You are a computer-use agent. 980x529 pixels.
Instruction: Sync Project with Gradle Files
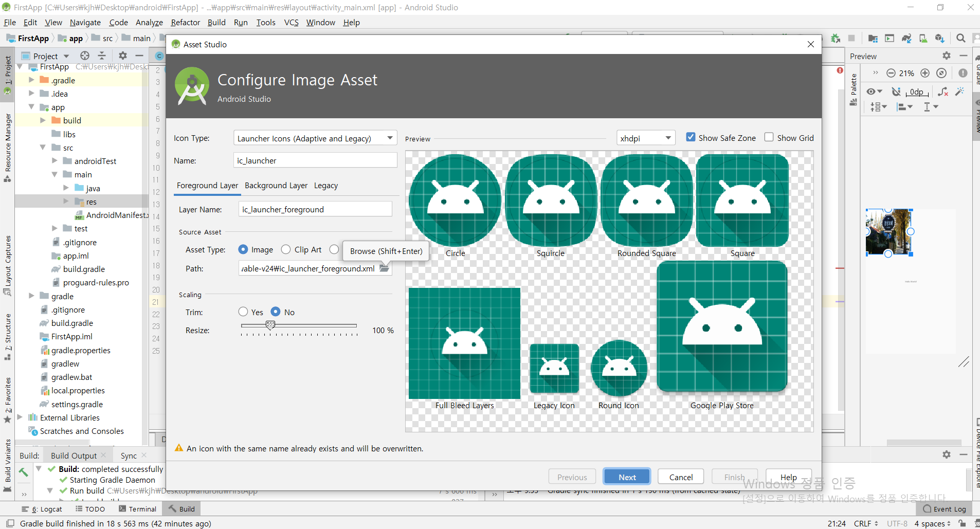pos(906,38)
